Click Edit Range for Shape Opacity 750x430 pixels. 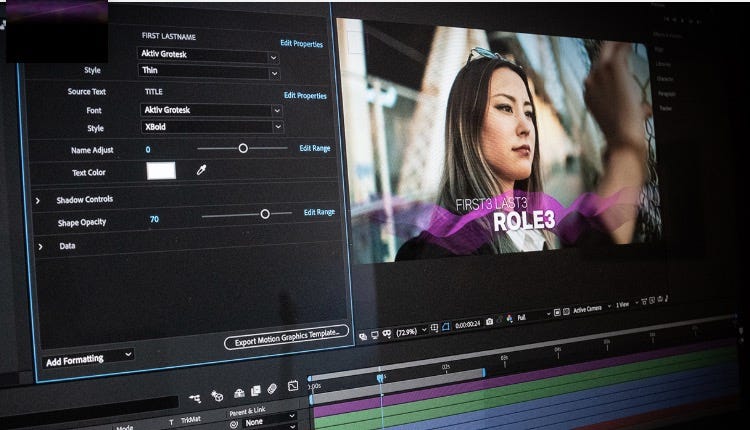319,212
